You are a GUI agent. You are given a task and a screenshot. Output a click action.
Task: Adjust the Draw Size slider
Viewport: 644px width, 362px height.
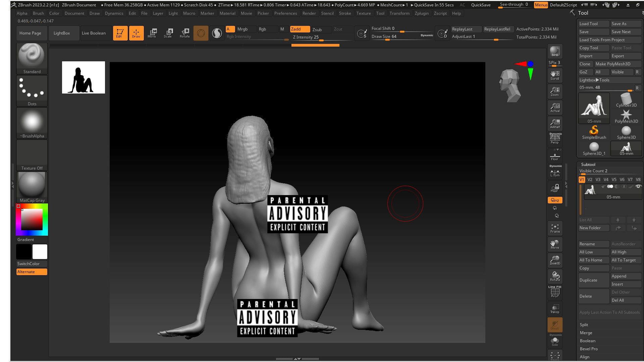402,37
